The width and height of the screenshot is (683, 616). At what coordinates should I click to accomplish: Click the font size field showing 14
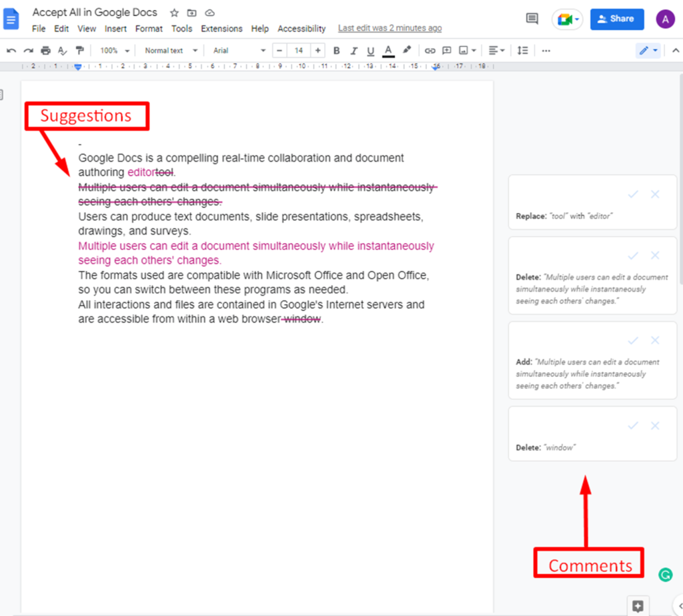[299, 51]
